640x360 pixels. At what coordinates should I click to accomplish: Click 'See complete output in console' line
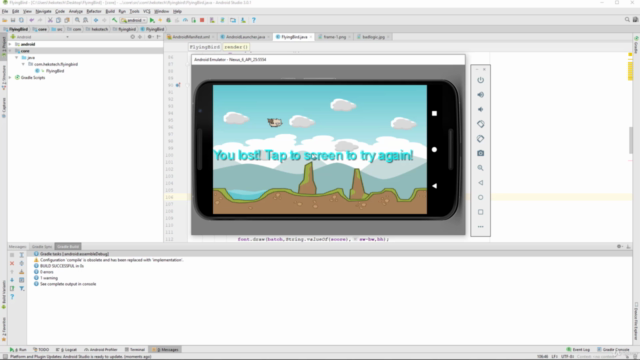pyautogui.click(x=68, y=284)
